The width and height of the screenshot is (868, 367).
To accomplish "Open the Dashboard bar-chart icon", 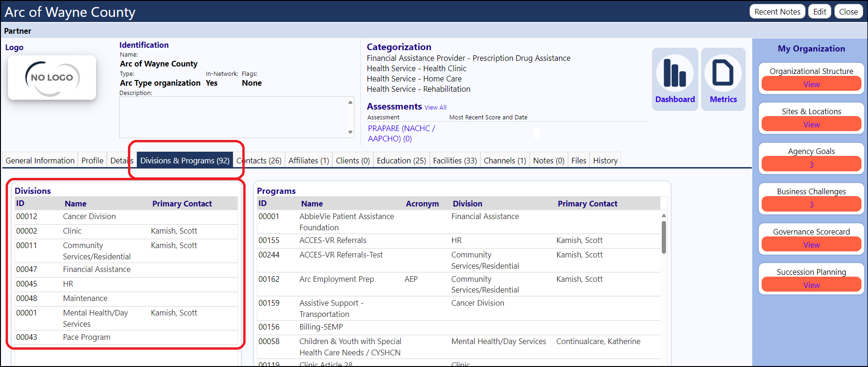I will (x=675, y=79).
